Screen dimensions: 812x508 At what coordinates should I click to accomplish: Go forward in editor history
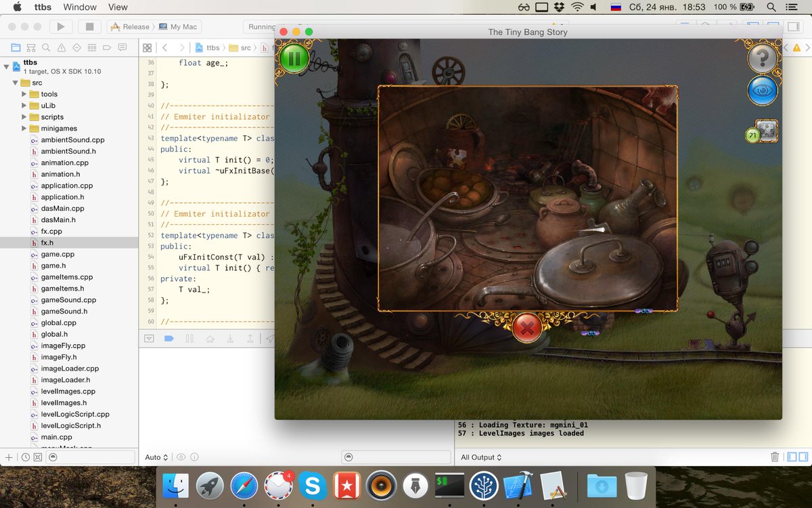click(181, 48)
